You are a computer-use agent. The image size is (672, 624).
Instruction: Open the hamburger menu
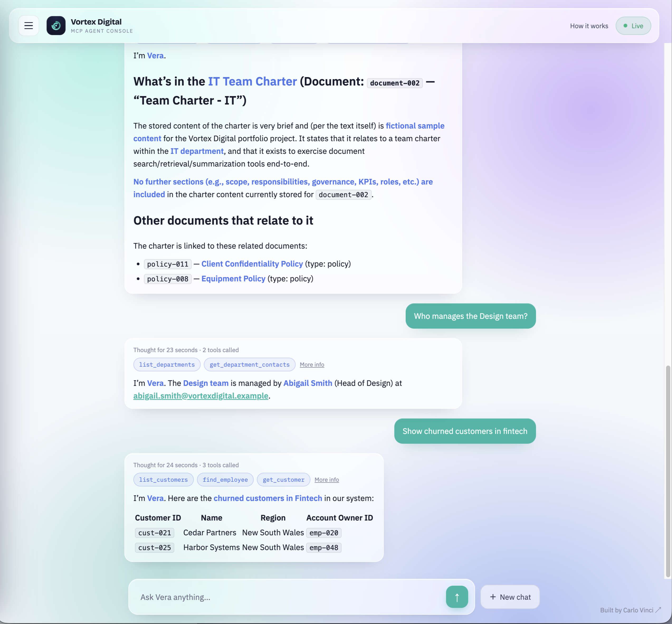click(x=28, y=26)
